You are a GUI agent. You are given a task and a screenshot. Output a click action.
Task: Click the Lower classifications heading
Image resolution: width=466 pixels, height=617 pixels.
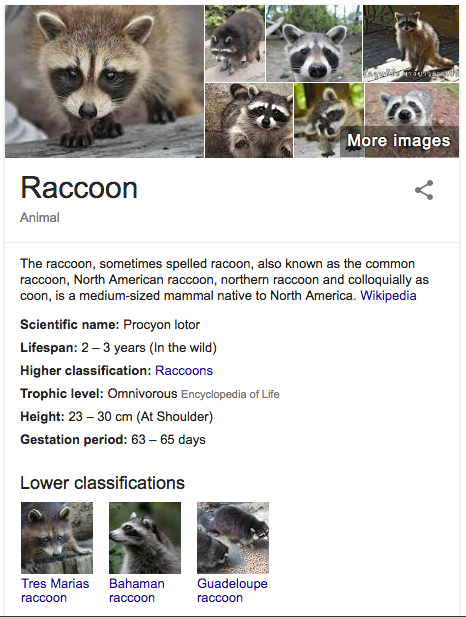[102, 483]
